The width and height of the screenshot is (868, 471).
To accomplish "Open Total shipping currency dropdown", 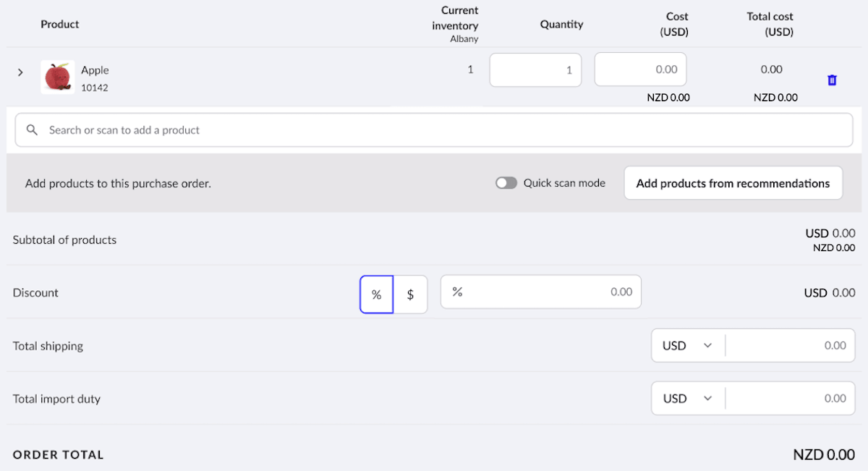I will click(688, 346).
